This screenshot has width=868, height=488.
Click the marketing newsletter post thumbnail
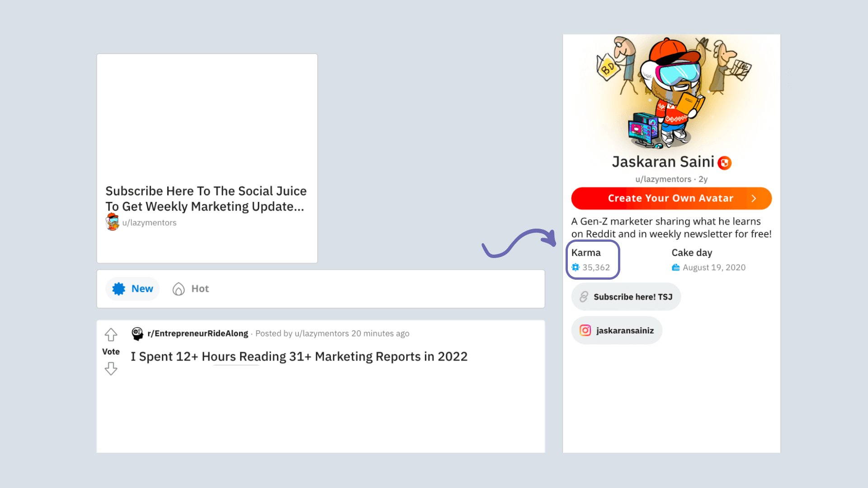click(x=207, y=117)
